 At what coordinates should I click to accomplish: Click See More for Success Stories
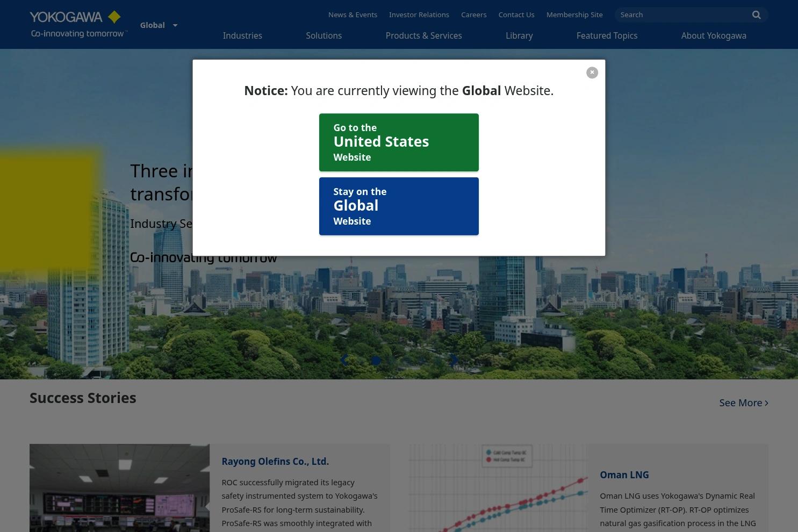tap(744, 402)
